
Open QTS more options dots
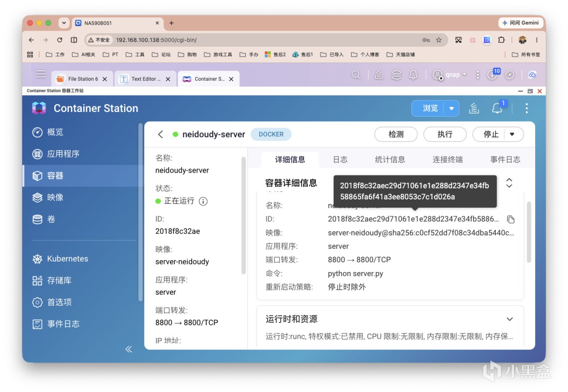click(477, 75)
